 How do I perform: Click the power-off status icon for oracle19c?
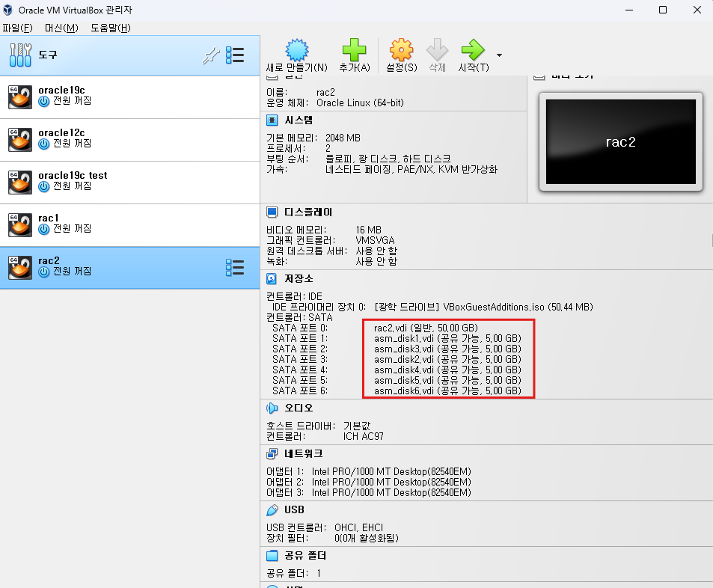coord(43,102)
